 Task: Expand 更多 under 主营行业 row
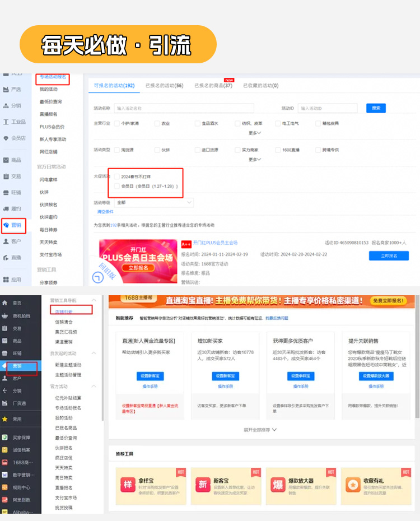pyautogui.click(x=255, y=133)
